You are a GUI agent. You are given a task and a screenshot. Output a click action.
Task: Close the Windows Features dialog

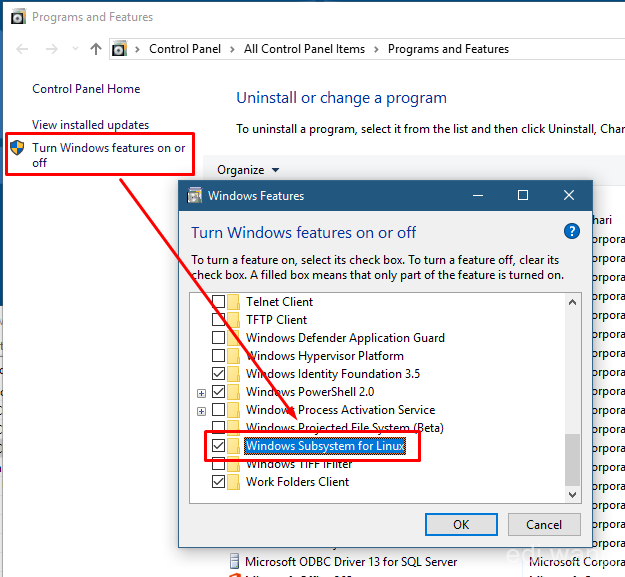(x=569, y=195)
